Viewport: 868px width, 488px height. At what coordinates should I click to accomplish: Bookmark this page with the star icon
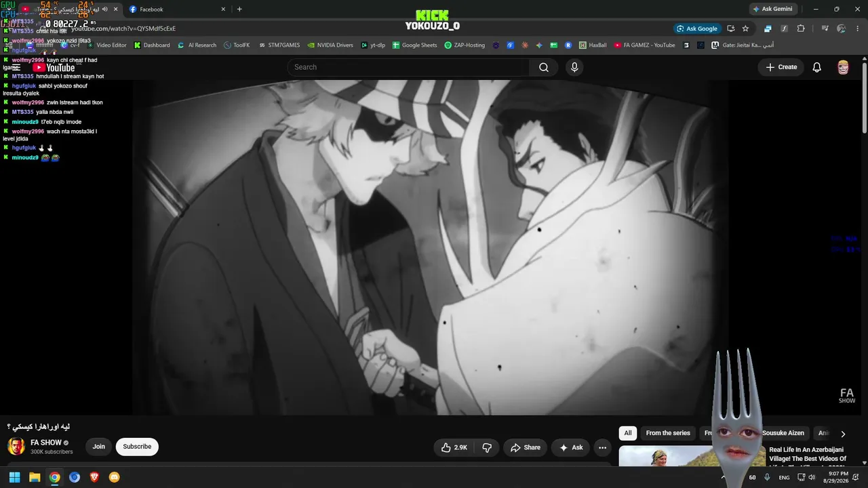point(745,28)
